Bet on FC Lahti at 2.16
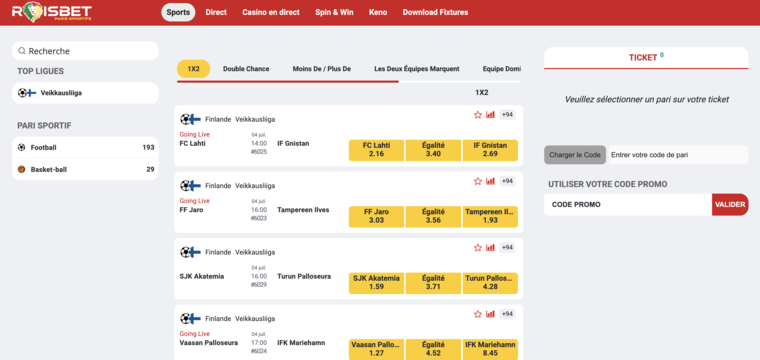 pos(376,150)
